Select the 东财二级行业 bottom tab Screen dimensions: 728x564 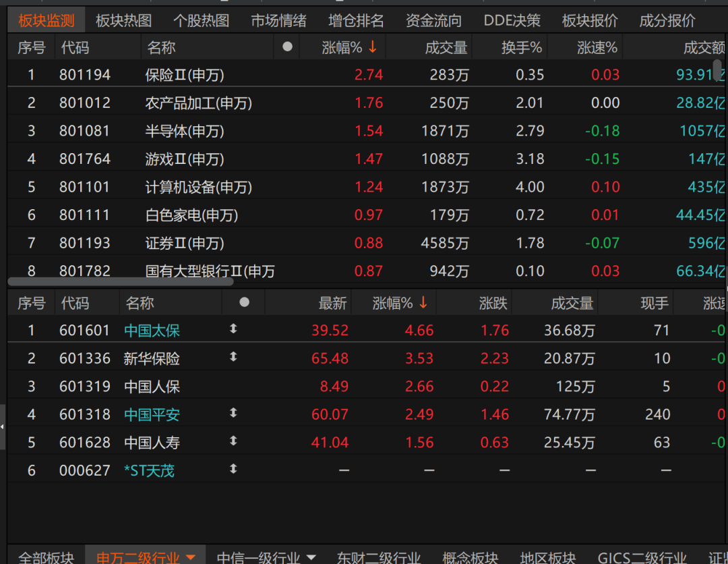(378, 557)
